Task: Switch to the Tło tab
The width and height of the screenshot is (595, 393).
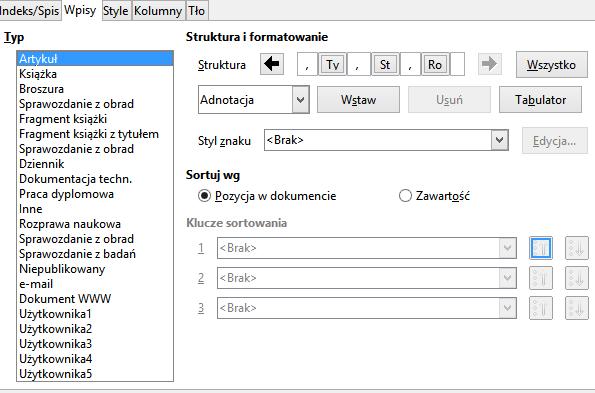Action: click(x=197, y=11)
